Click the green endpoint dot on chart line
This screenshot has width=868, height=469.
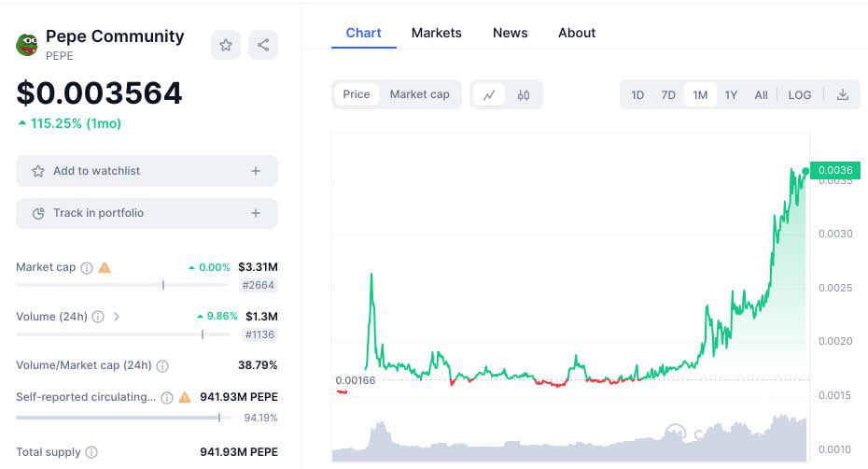[805, 171]
